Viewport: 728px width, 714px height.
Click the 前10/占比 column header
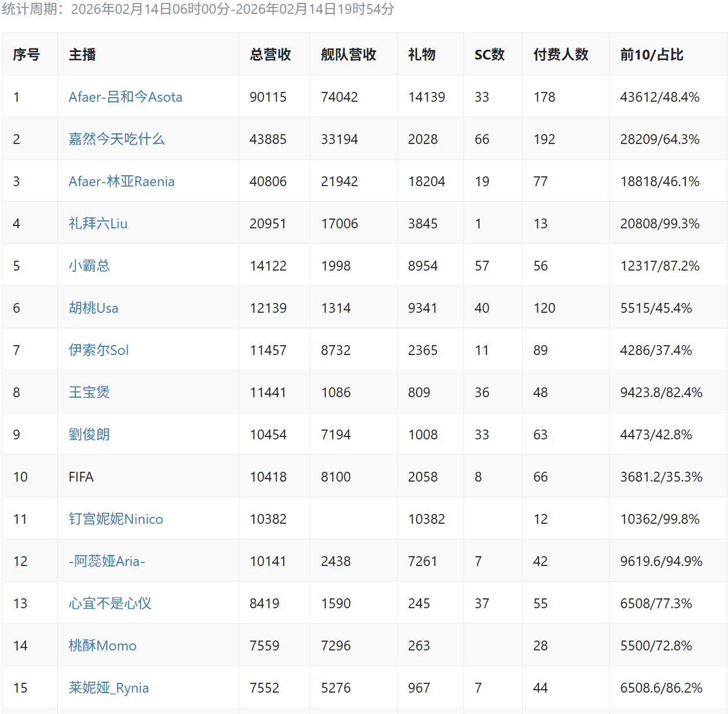[651, 55]
